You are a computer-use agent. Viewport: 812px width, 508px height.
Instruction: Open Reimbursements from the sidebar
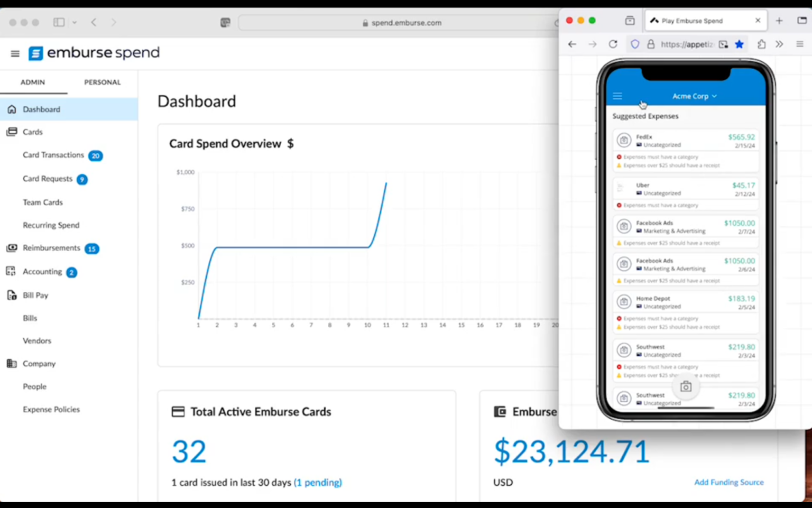12,248
